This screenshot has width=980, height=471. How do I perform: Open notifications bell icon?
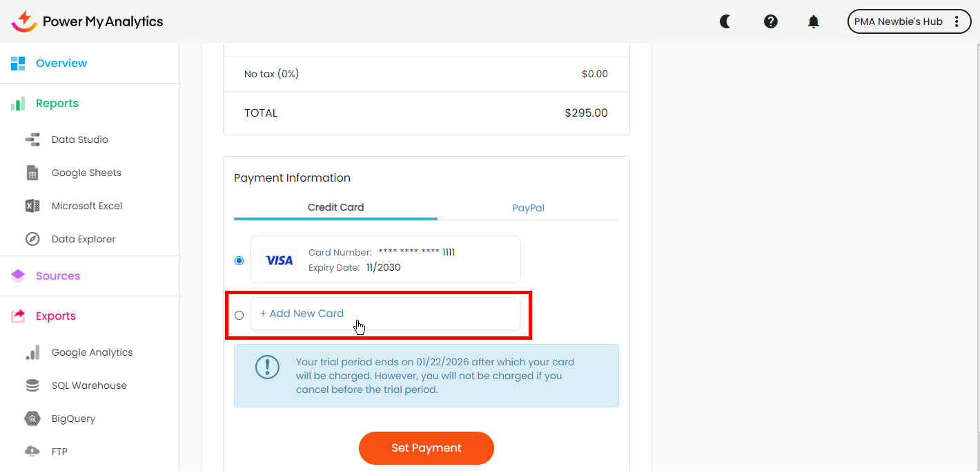click(x=814, y=22)
